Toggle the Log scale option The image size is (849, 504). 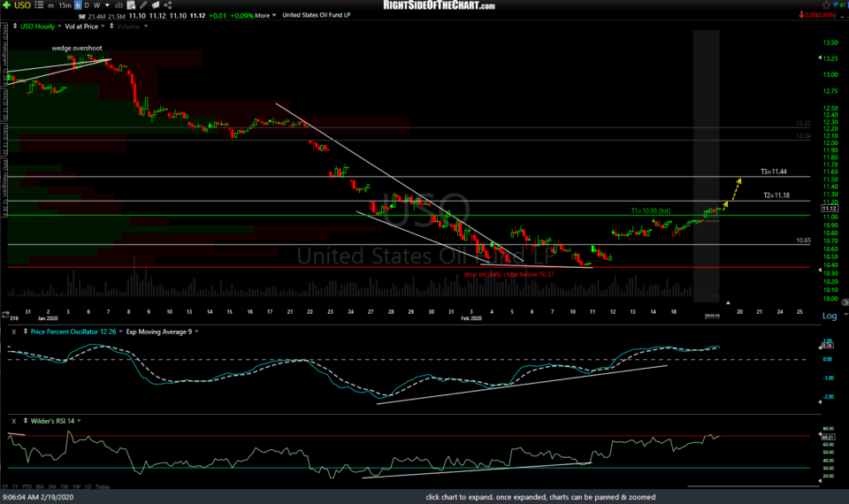[830, 316]
